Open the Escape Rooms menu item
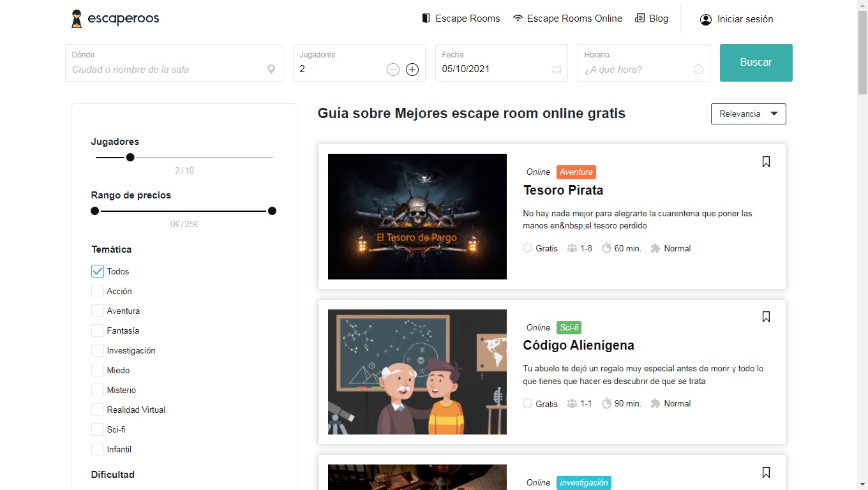The height and width of the screenshot is (490, 868). (x=461, y=19)
